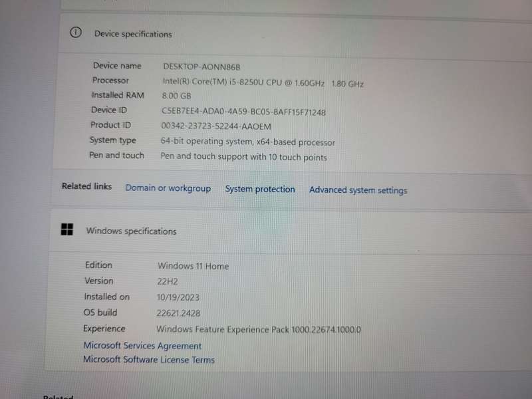The height and width of the screenshot is (399, 532).
Task: Click the Installed RAM label
Action: (x=118, y=95)
